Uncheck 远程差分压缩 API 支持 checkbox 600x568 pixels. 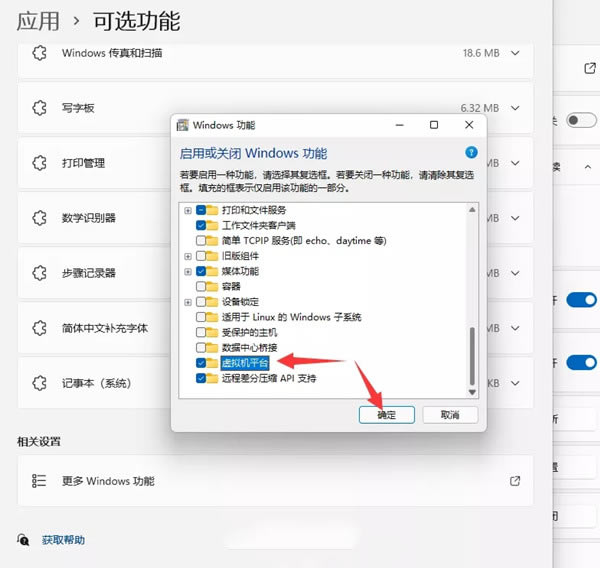coord(201,378)
